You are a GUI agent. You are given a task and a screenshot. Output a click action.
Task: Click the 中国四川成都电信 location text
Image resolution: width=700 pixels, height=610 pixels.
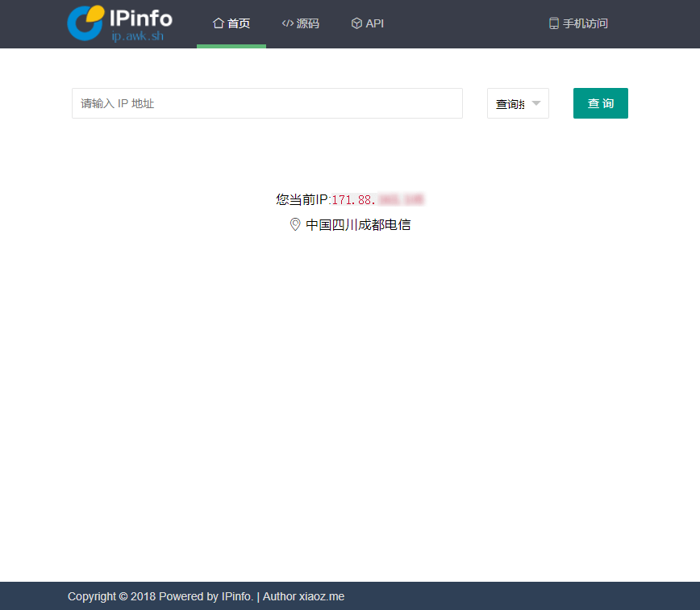358,225
